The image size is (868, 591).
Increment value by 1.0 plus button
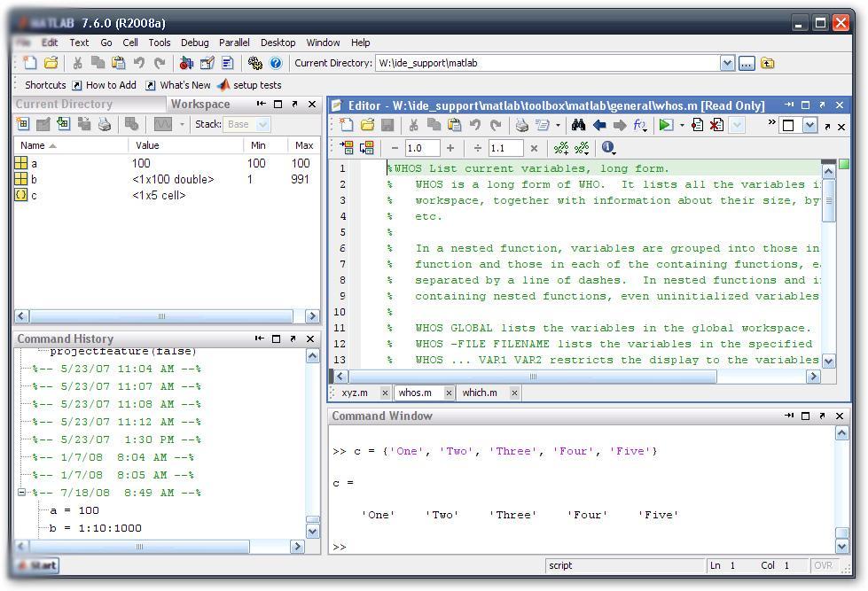click(450, 148)
